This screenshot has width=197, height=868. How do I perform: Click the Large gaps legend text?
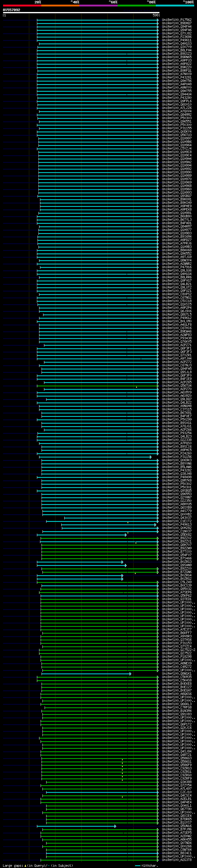pos(38,865)
